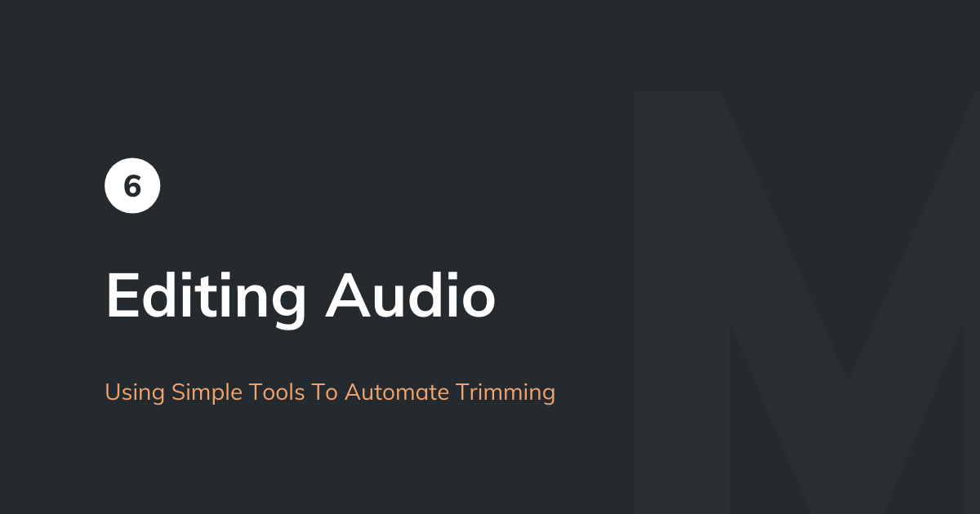Screen dimensions: 980x514
Task: Click the capital "E" in Editing
Action: coord(125,295)
